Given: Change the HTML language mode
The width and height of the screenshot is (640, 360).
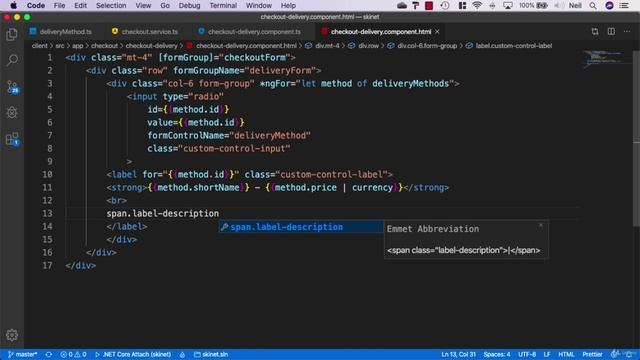Looking at the screenshot, I should [x=566, y=354].
